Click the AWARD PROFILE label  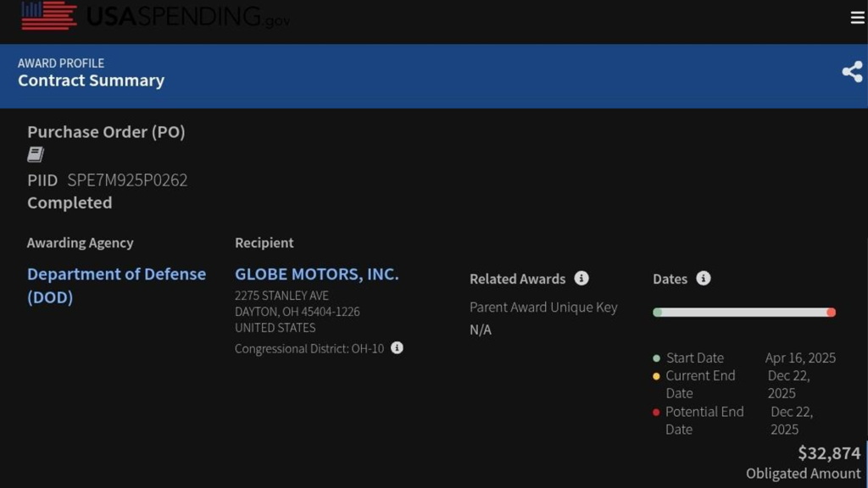61,63
